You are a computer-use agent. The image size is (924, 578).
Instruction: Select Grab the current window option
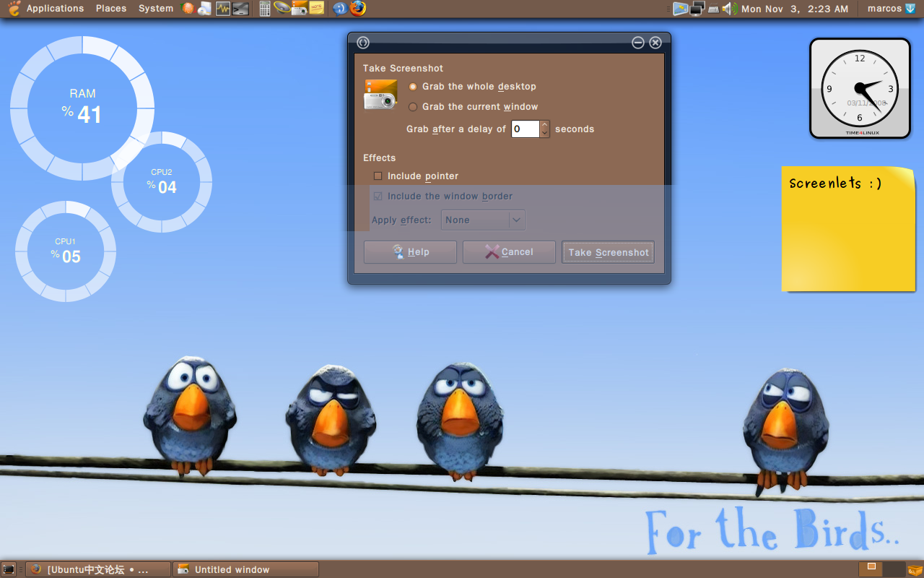(474, 107)
